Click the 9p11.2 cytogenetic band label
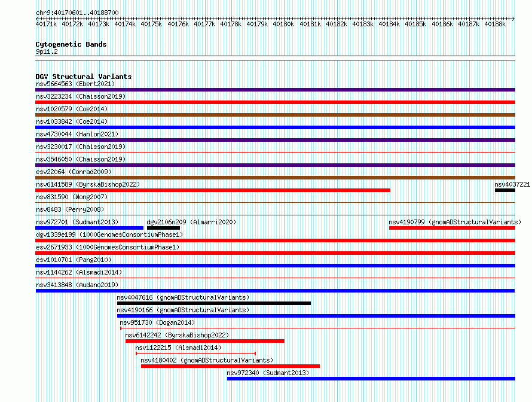The width and height of the screenshot is (532, 402). pyautogui.click(x=47, y=52)
